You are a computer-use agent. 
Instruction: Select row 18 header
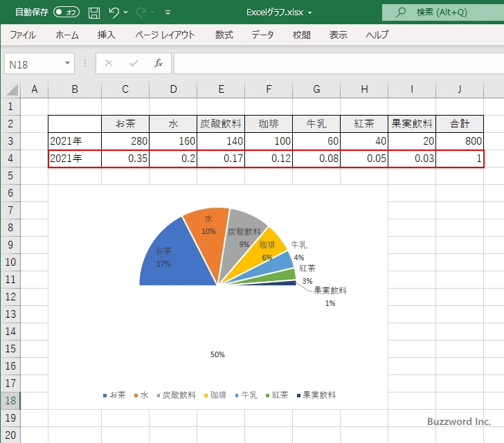tap(10, 400)
